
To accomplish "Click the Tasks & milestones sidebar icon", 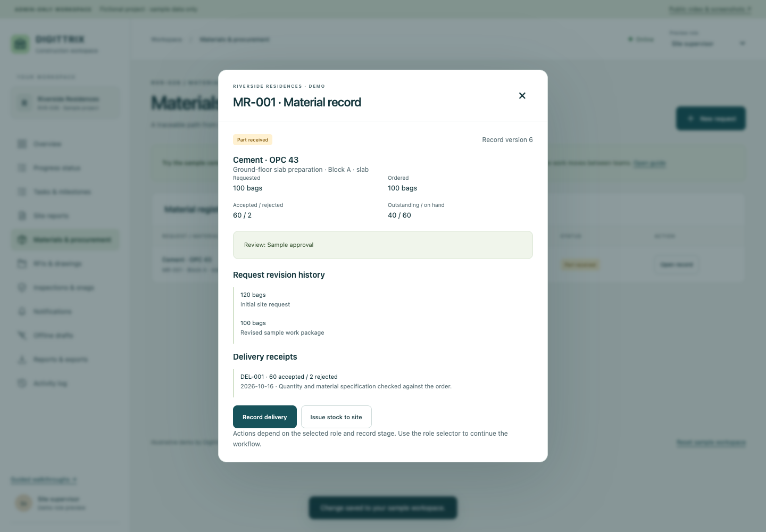I will [x=22, y=192].
